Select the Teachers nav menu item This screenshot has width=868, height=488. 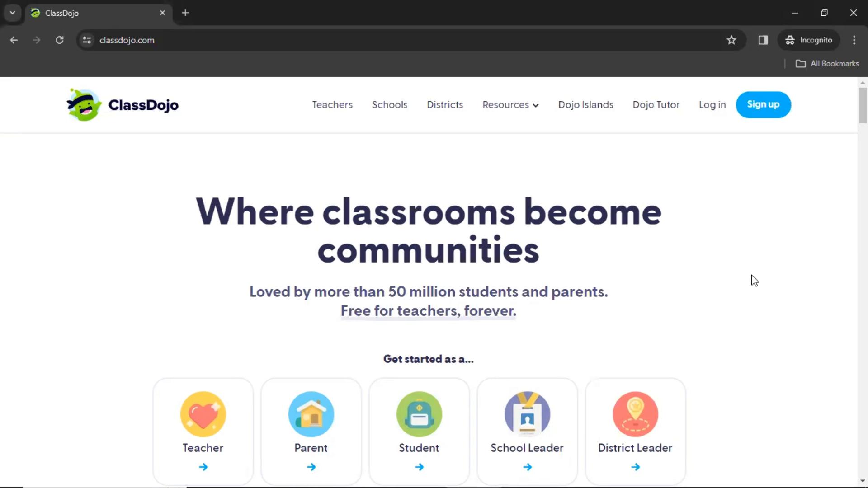(x=333, y=104)
